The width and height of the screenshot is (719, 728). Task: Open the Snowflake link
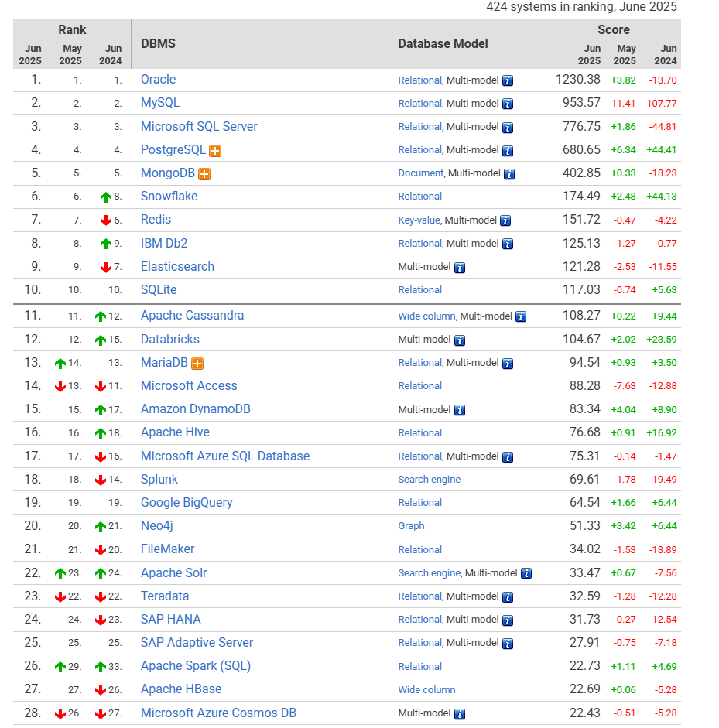coord(169,196)
